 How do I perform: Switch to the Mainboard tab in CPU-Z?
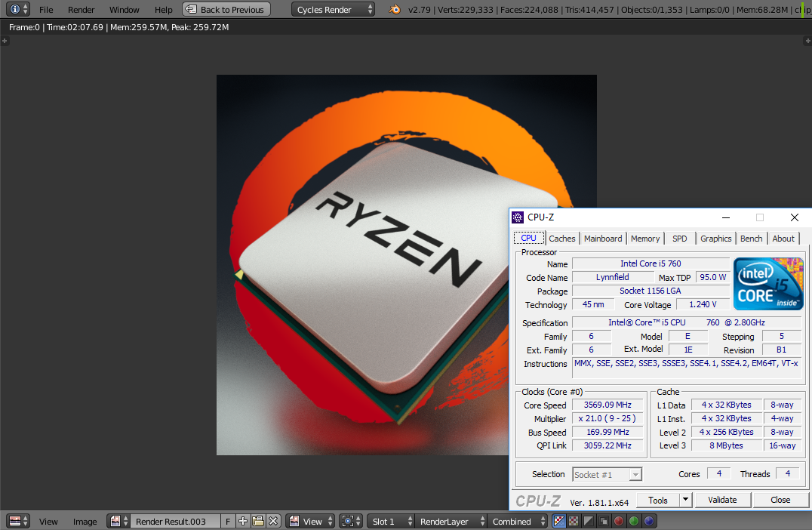[603, 239]
